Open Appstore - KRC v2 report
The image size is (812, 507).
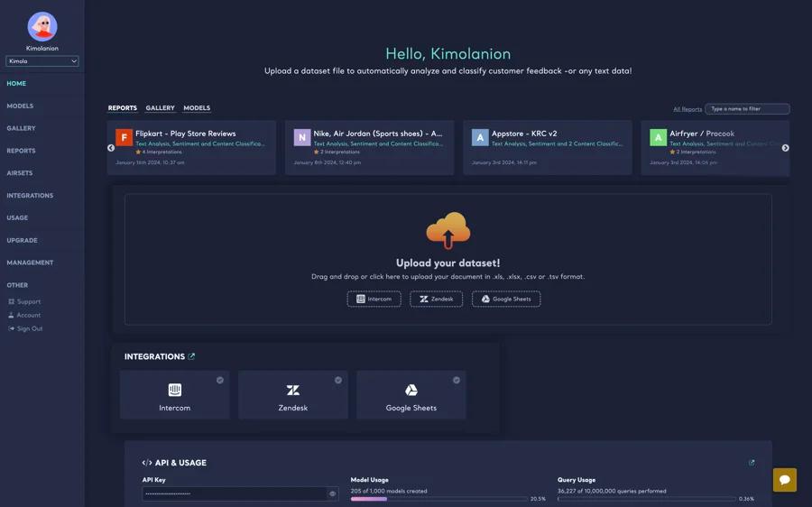(x=548, y=148)
